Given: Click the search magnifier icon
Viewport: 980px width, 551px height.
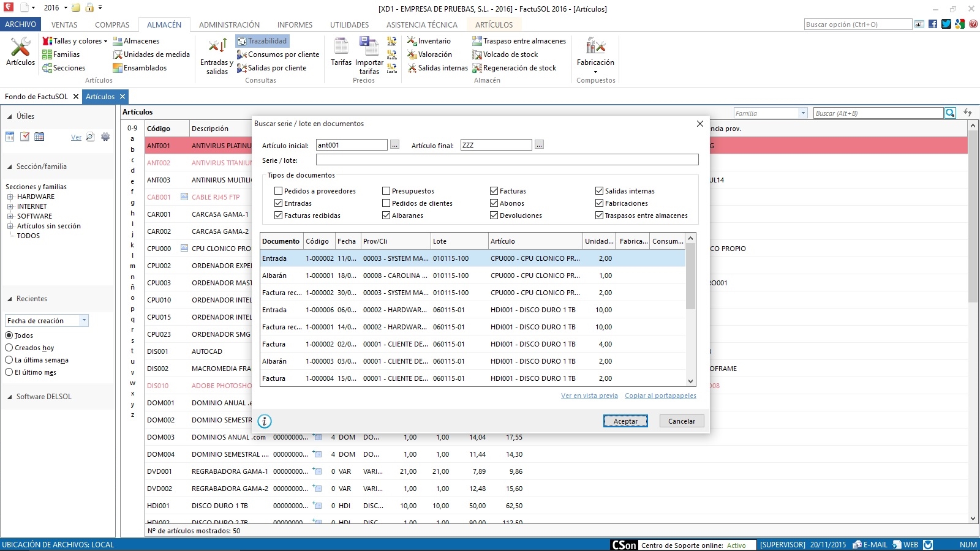Looking at the screenshot, I should 950,113.
